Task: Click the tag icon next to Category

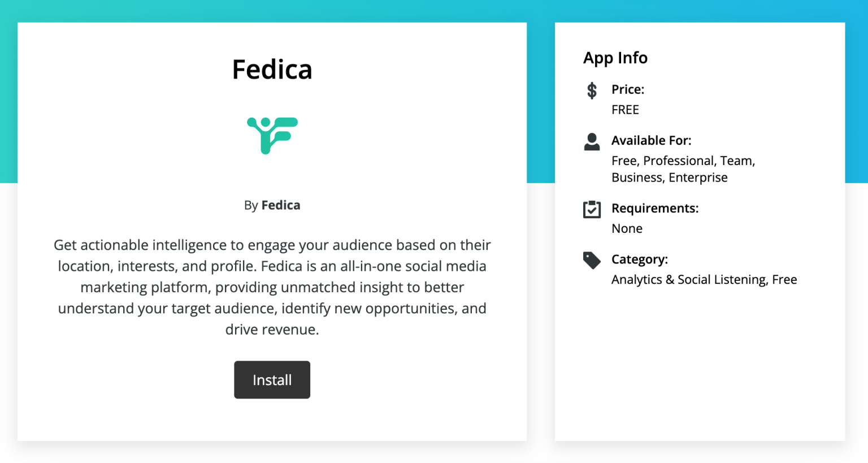Action: click(591, 261)
